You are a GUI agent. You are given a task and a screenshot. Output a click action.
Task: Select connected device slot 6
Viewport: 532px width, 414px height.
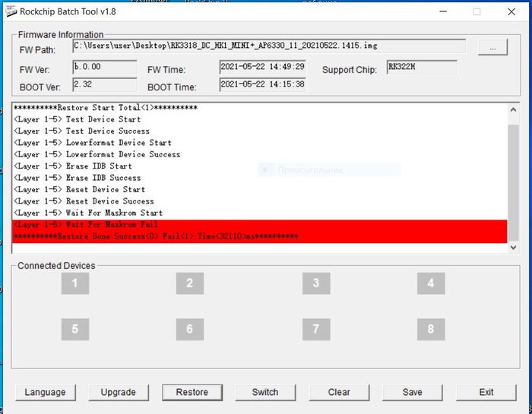click(x=189, y=329)
